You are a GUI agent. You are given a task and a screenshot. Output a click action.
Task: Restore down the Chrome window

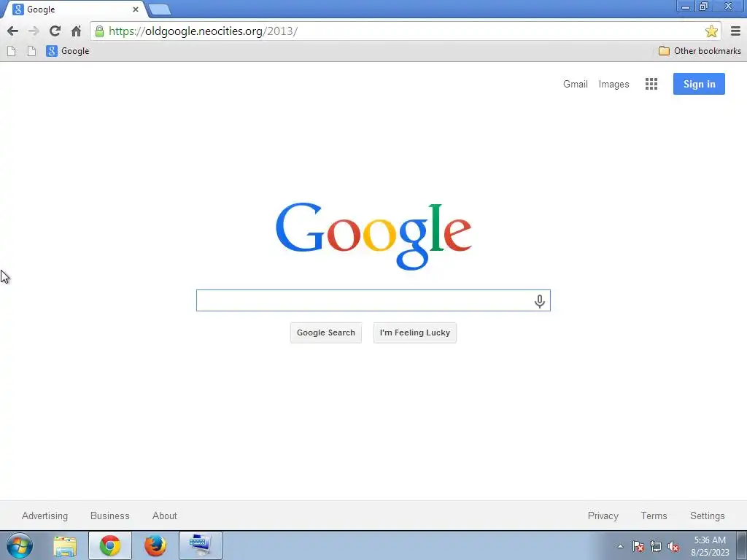tap(704, 6)
